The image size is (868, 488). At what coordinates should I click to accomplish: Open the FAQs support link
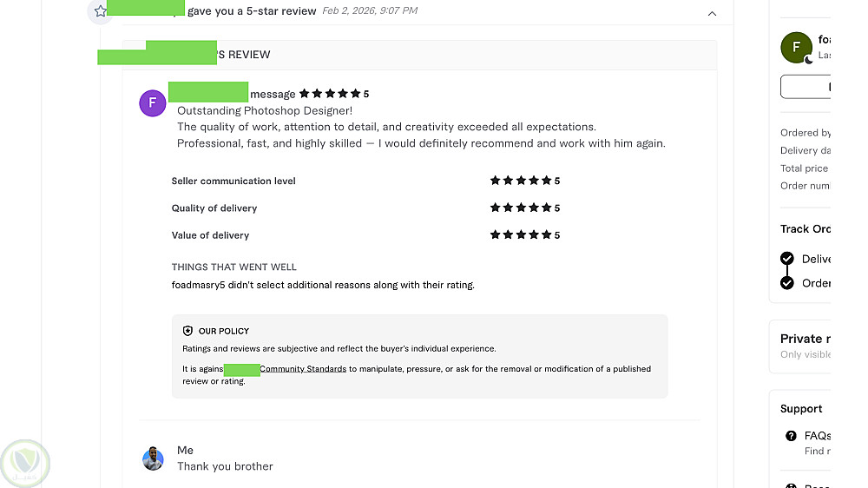818,436
